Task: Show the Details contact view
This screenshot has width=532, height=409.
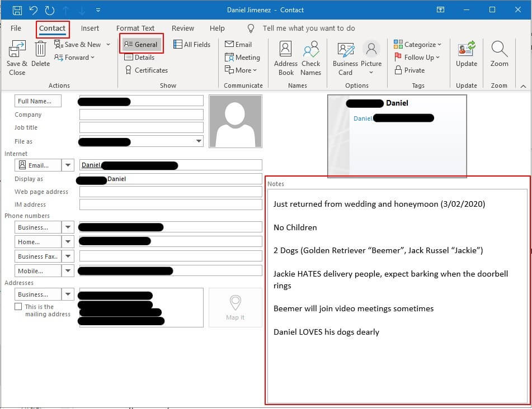Action: (139, 57)
